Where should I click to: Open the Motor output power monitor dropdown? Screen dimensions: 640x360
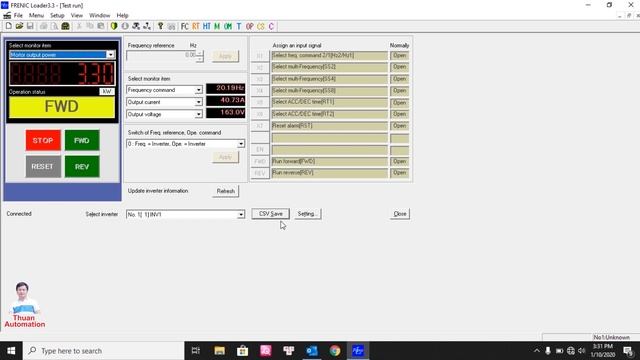111,55
